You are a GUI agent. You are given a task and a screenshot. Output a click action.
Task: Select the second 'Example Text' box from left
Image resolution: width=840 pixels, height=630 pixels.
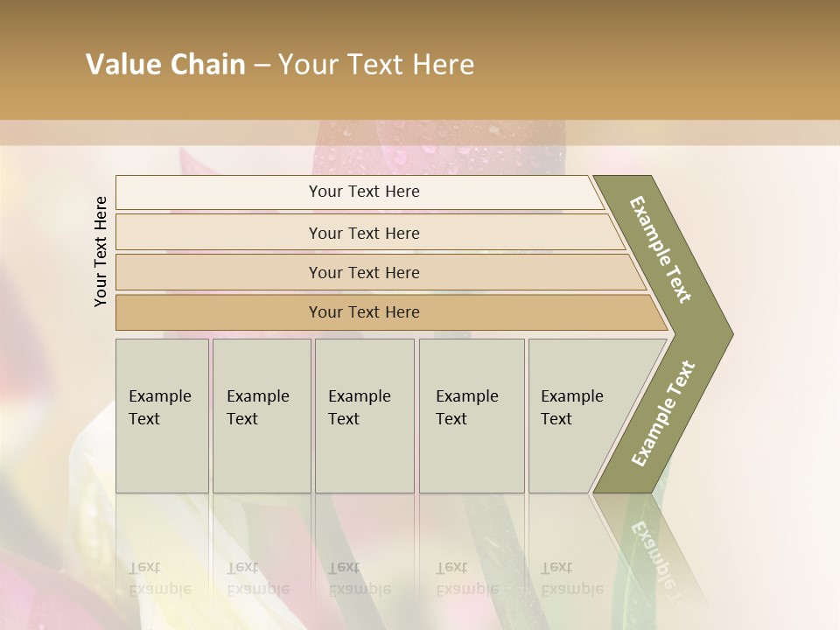click(261, 416)
